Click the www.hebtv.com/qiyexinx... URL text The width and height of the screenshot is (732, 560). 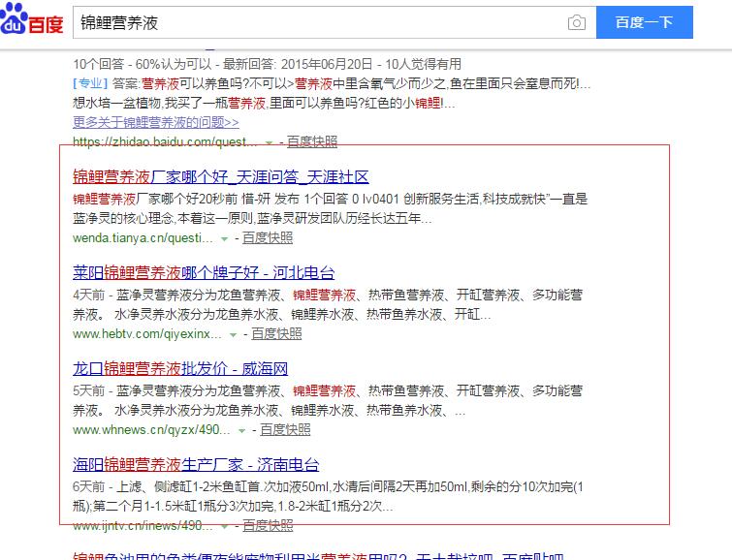147,333
